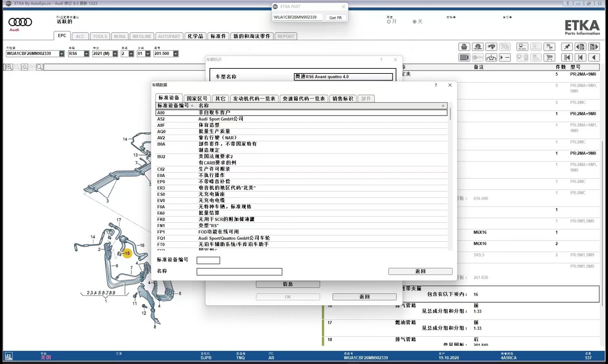The height and width of the screenshot is (364, 608).
Task: Click the 名称 search input field
Action: click(x=239, y=272)
